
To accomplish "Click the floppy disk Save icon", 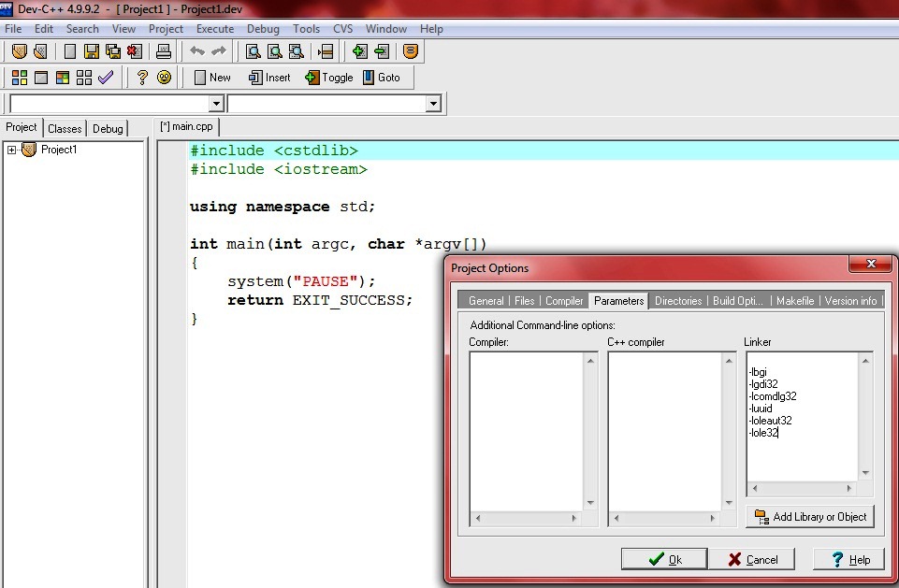I will 91,51.
